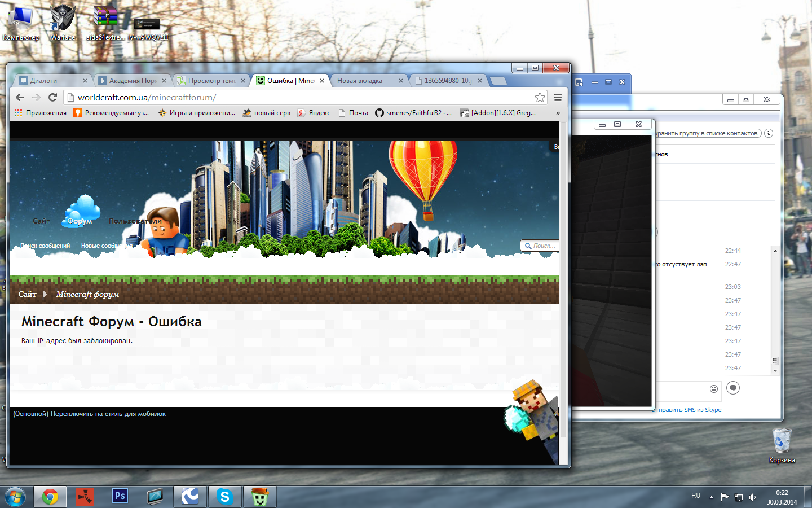Open the Chrome hamburger menu
The height and width of the screenshot is (508, 812).
pyautogui.click(x=558, y=97)
